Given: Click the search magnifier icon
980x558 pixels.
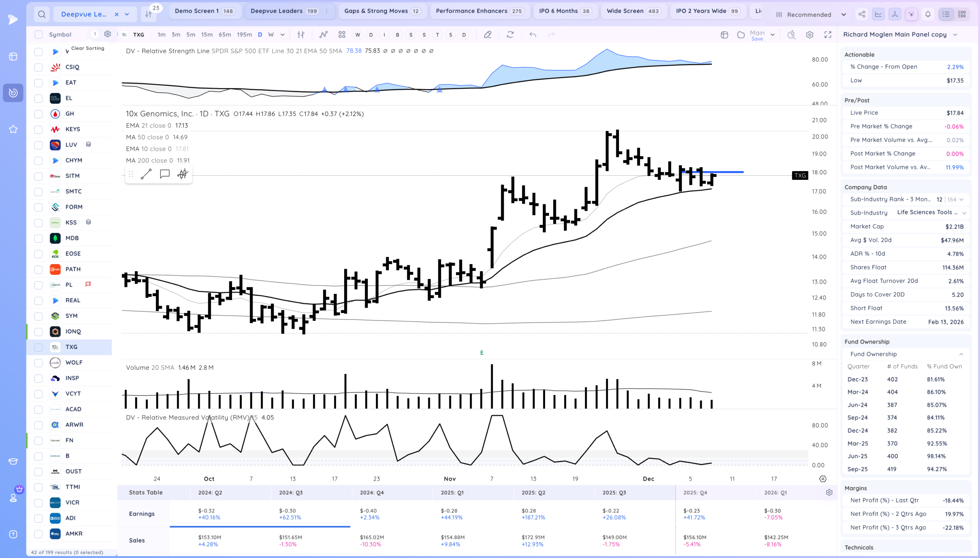Looking at the screenshot, I should click(42, 15).
